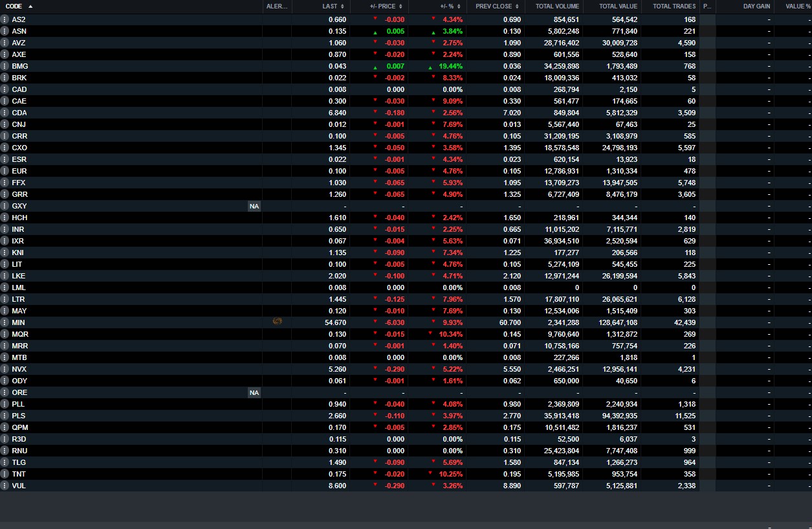812x529 pixels.
Task: Open the three-dot menu for PLS
Action: (5, 416)
